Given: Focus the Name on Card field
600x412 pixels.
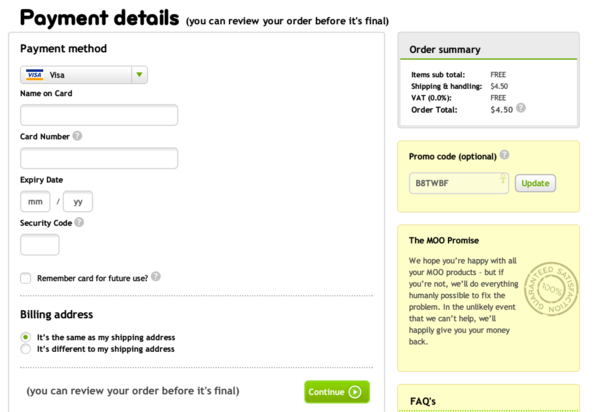Looking at the screenshot, I should [x=99, y=115].
